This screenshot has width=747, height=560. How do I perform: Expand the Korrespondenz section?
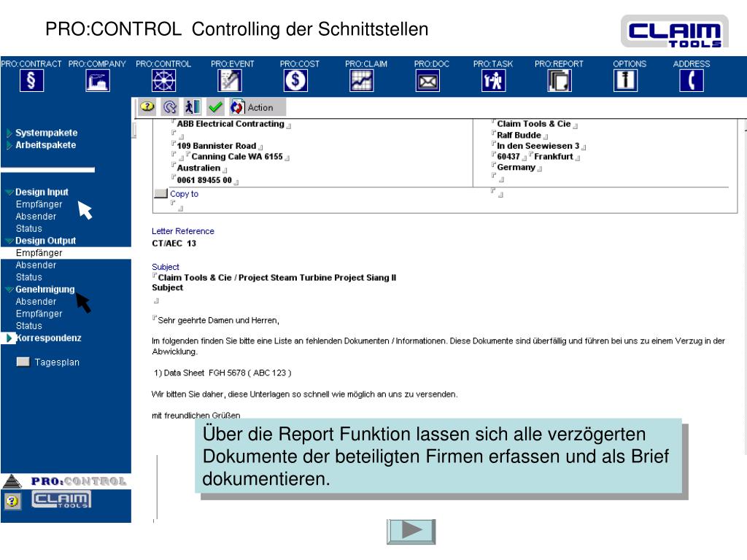[9, 338]
